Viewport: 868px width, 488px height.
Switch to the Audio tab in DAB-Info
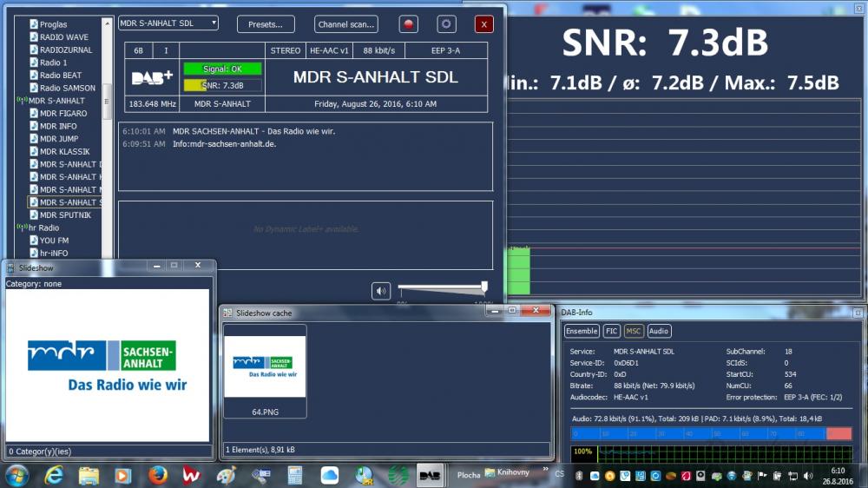click(x=658, y=331)
